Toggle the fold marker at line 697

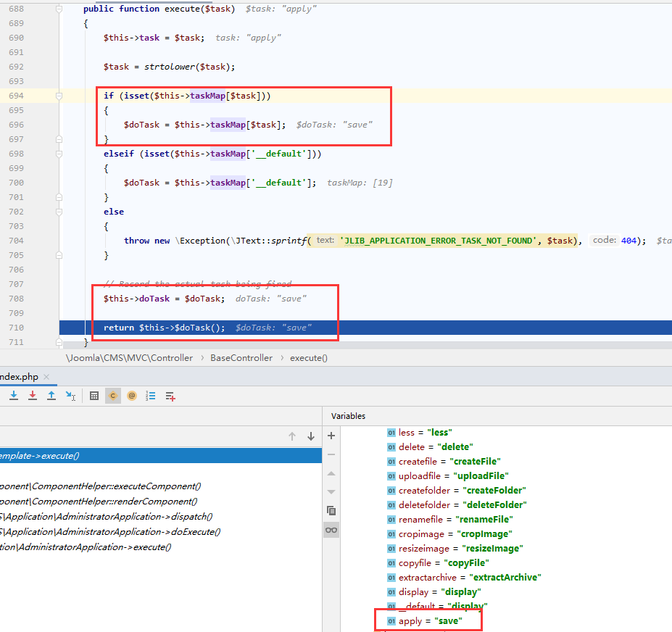59,139
